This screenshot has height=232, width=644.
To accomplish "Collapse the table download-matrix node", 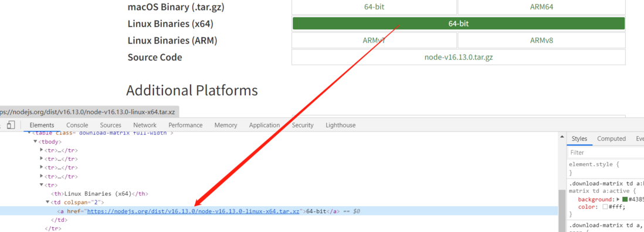I will click(x=29, y=133).
